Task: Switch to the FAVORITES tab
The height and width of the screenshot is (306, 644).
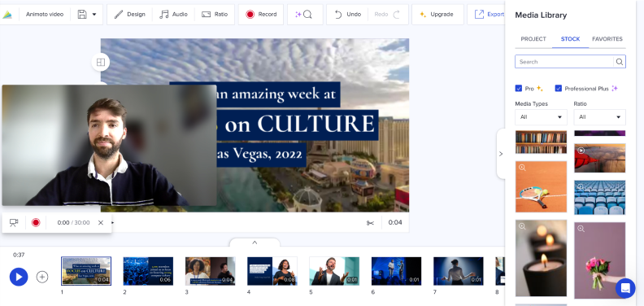Action: tap(607, 39)
